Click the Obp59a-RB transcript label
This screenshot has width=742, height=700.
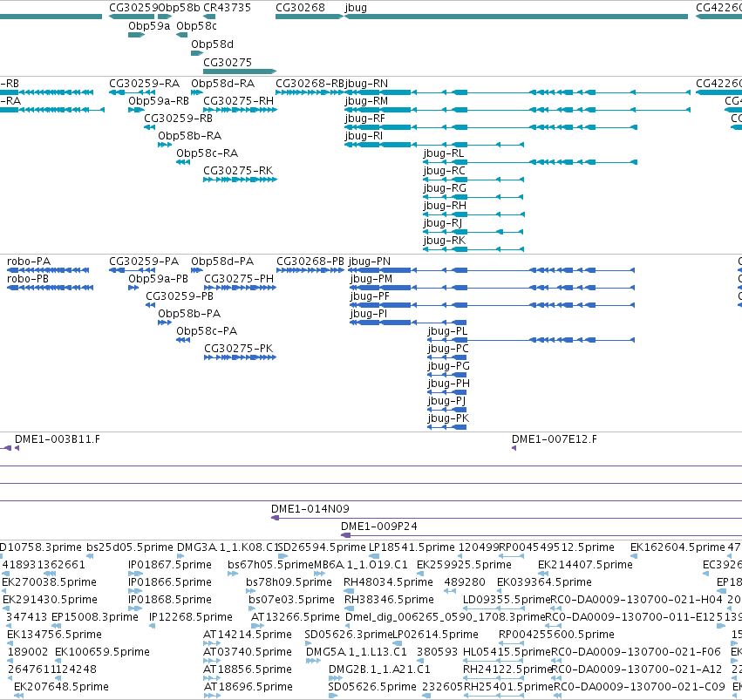point(159,101)
